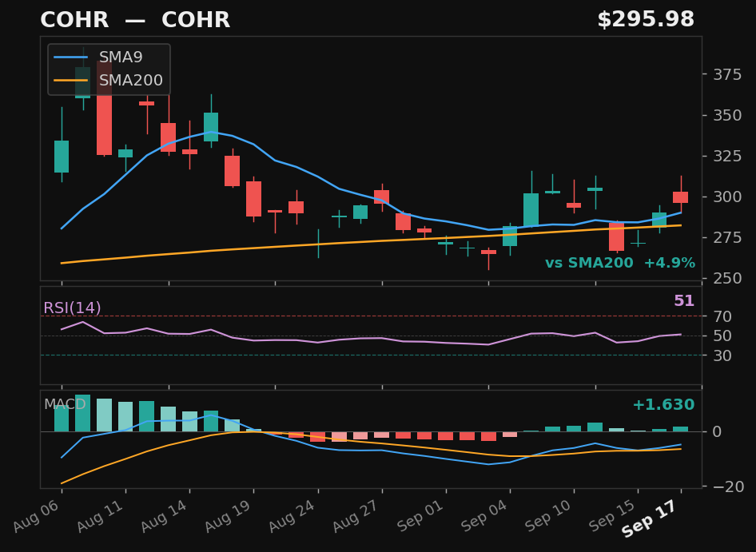Click the blue SMA9 legend line sample

click(71, 58)
